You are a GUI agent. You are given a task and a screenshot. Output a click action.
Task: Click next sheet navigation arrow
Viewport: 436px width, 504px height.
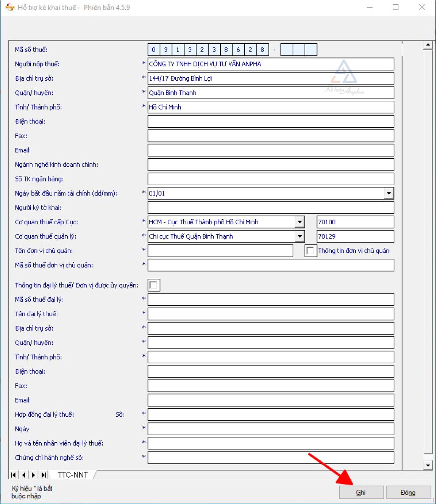(33, 475)
